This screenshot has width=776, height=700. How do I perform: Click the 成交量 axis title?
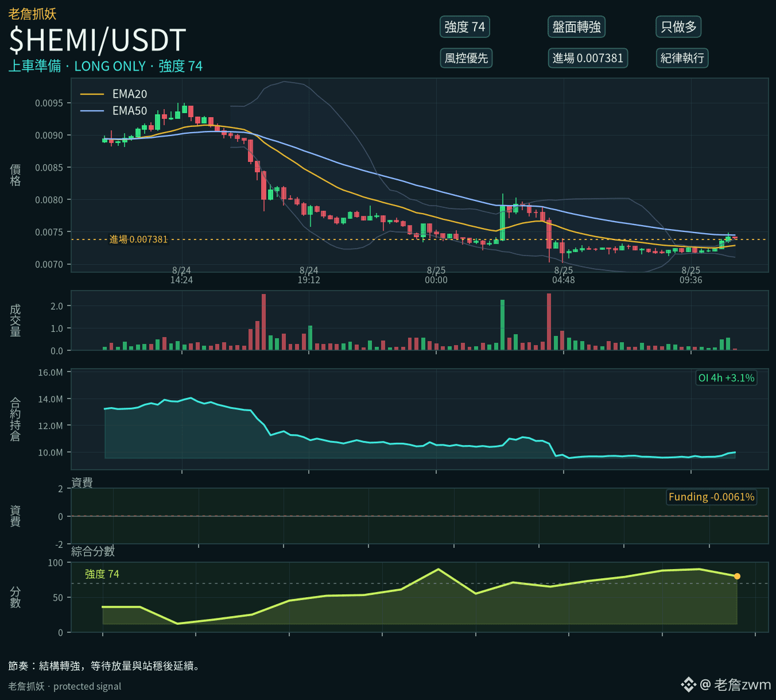coord(15,320)
